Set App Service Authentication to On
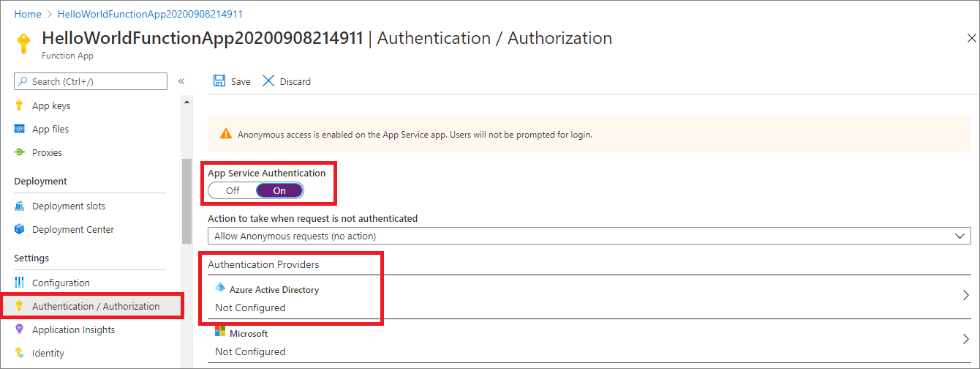980x369 pixels. tap(279, 191)
